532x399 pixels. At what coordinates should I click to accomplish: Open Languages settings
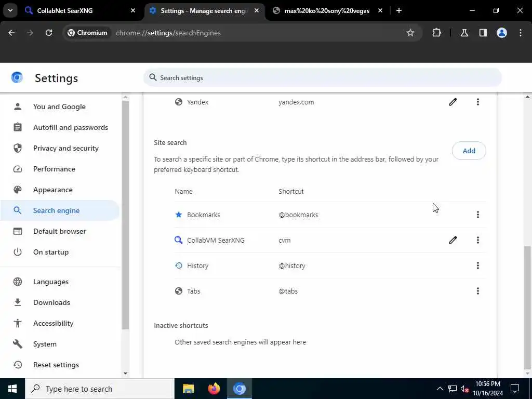click(x=60, y=282)
